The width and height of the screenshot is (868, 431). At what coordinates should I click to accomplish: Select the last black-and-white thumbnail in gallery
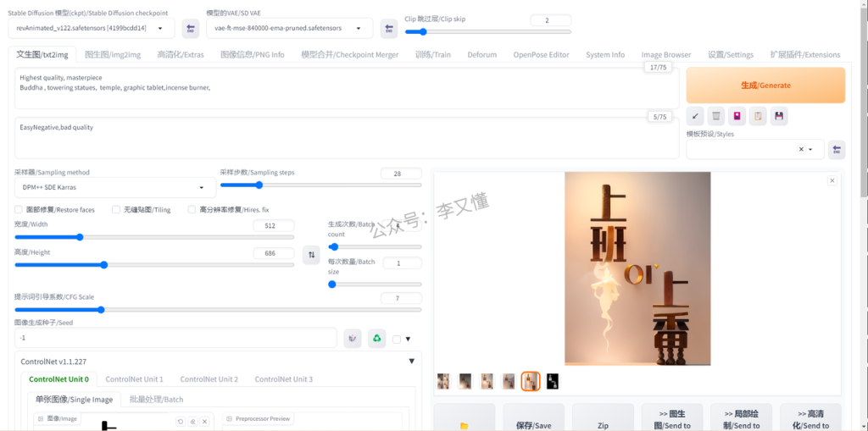pyautogui.click(x=553, y=381)
